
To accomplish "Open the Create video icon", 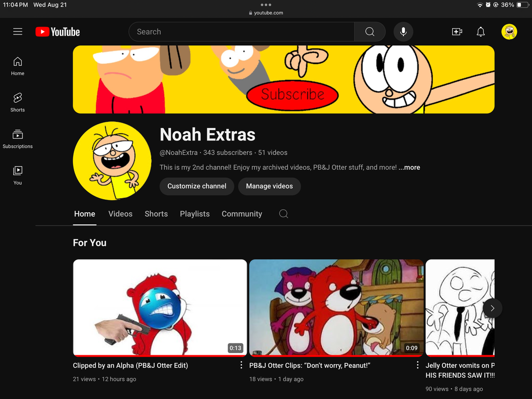I will [x=457, y=32].
